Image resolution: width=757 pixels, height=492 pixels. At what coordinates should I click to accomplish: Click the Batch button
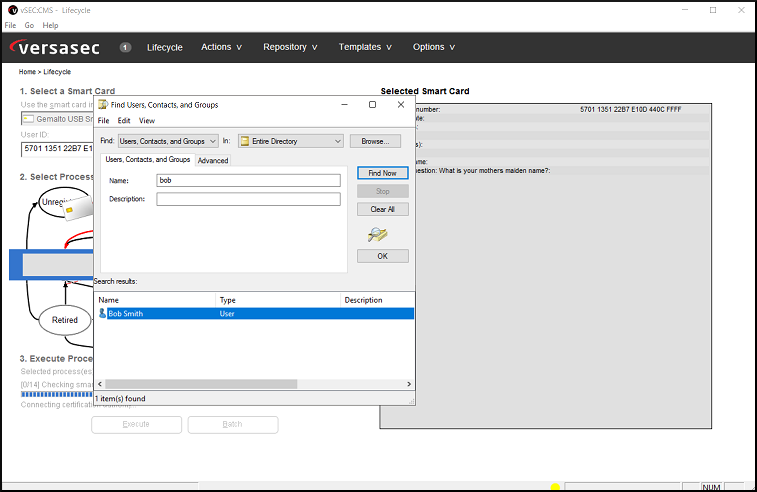click(x=233, y=424)
